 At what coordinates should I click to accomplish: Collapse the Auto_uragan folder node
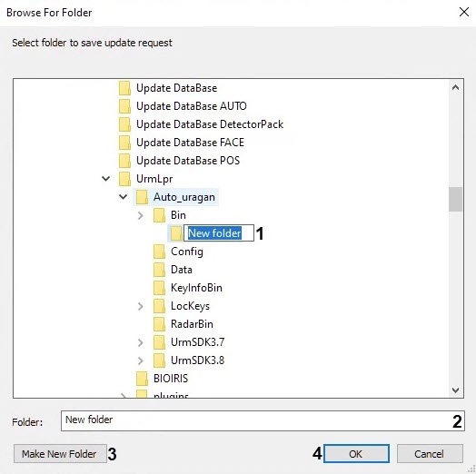coord(123,197)
